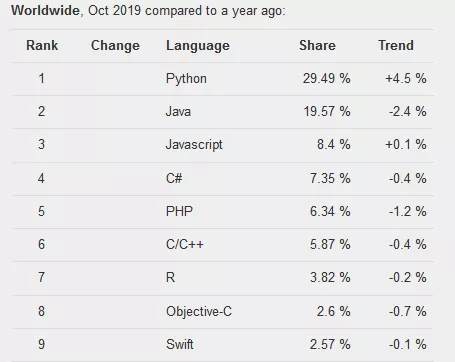Click the C# language name
455x362 pixels.
tap(174, 178)
